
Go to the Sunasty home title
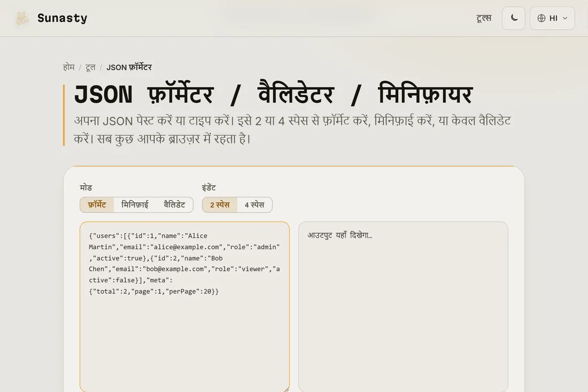(x=62, y=18)
